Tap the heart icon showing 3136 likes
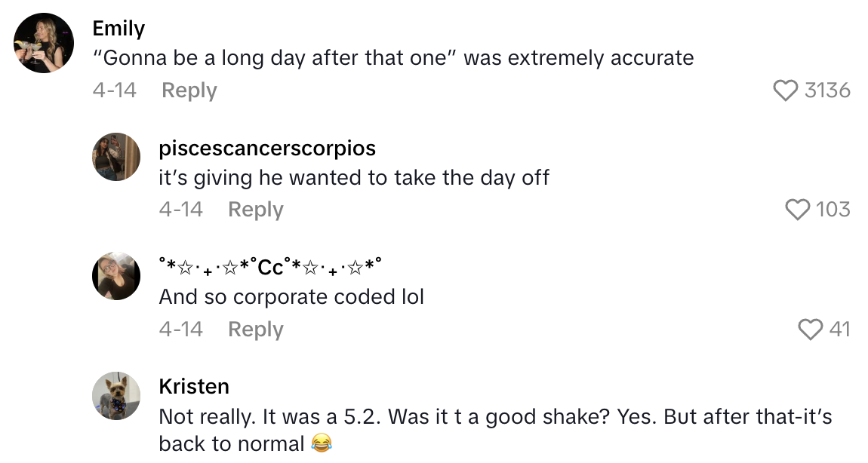This screenshot has height=463, width=868. pyautogui.click(x=786, y=90)
